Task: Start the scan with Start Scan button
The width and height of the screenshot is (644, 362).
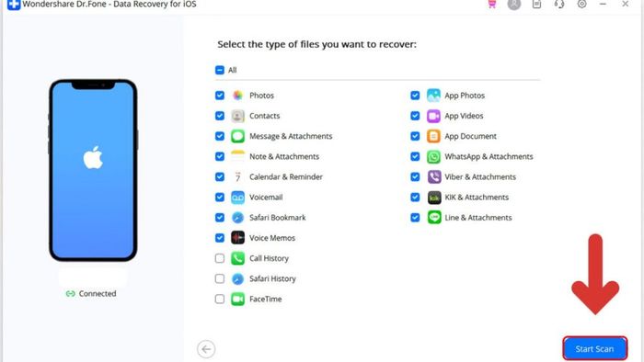Action: click(594, 349)
